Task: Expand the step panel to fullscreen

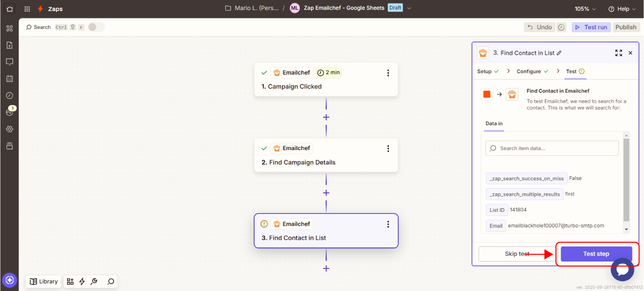Action: [619, 53]
